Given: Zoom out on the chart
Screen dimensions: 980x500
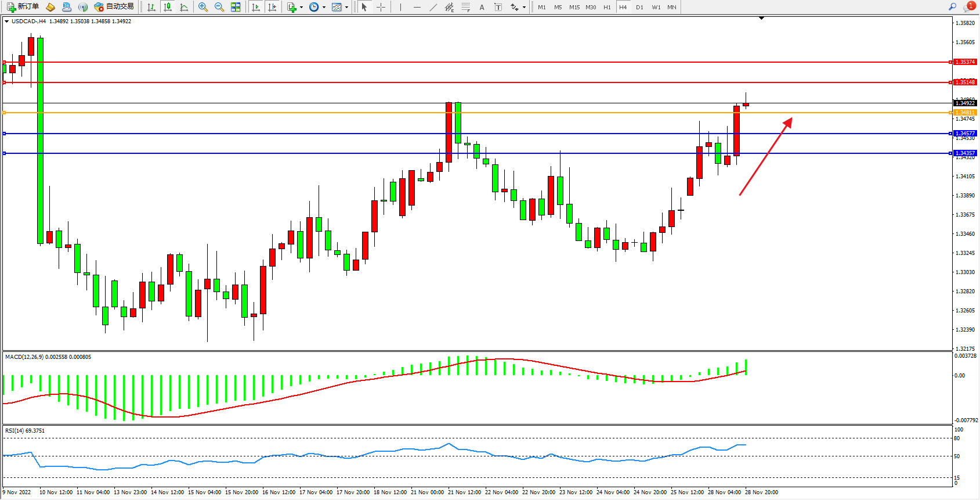Looking at the screenshot, I should 219,7.
